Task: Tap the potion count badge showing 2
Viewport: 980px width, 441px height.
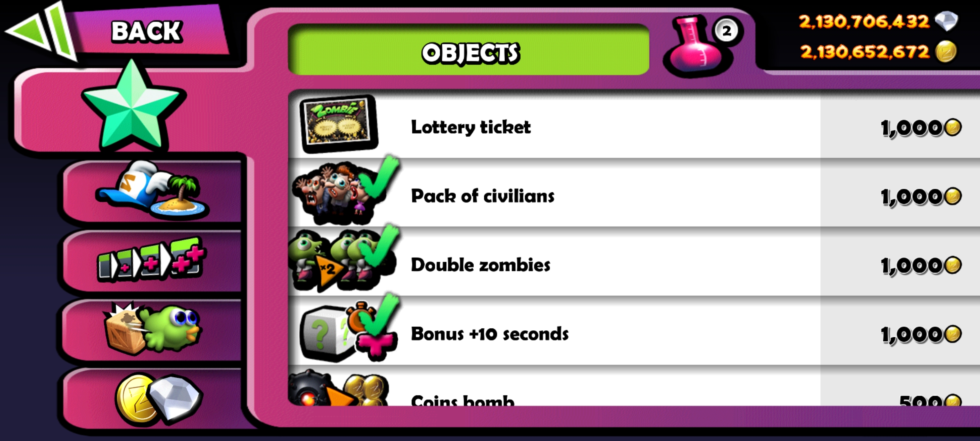Action: [726, 31]
